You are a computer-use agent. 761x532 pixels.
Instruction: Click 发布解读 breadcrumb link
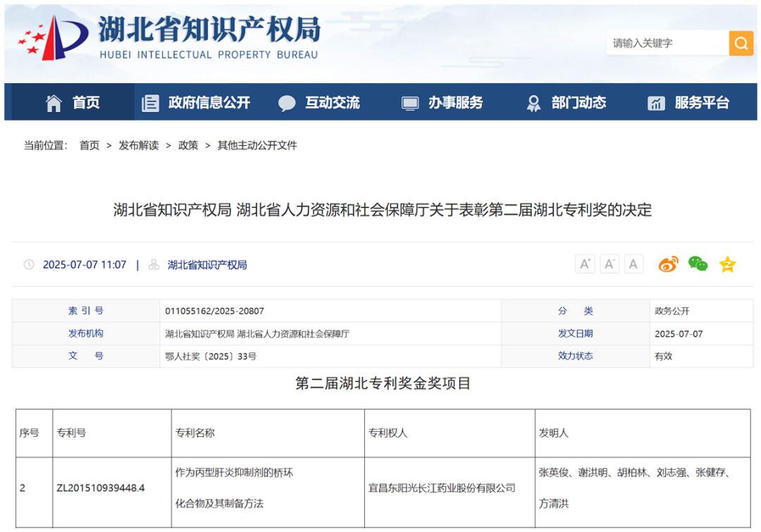click(x=139, y=145)
